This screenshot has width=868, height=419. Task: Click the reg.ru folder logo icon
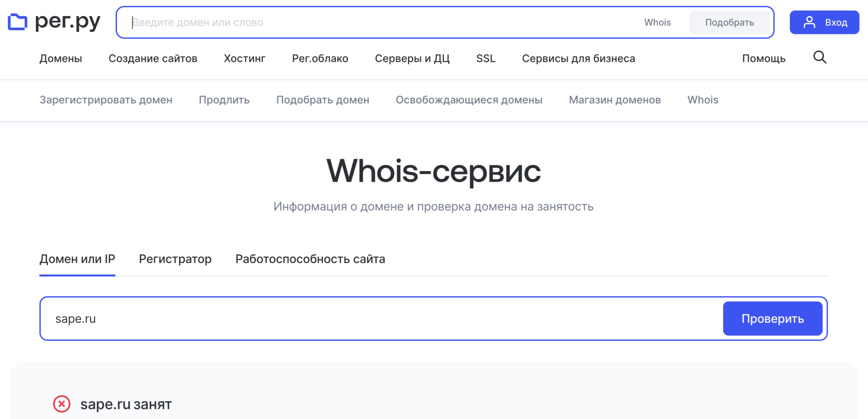coord(17,22)
